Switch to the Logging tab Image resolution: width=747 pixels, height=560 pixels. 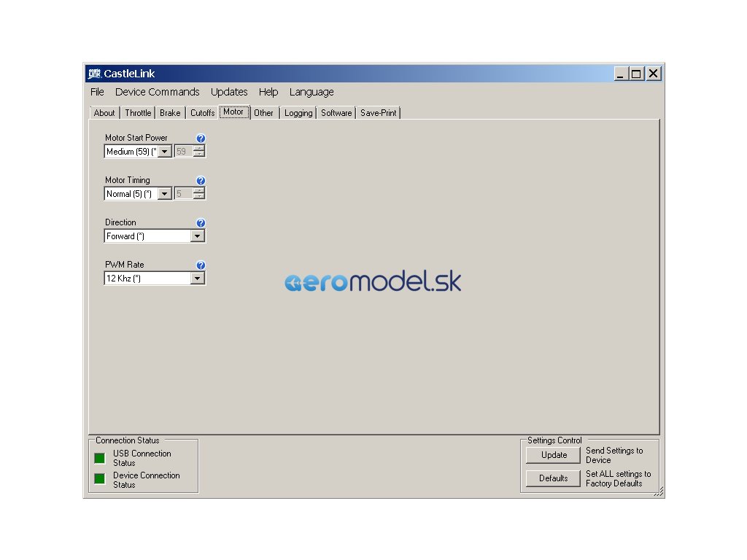coord(298,113)
